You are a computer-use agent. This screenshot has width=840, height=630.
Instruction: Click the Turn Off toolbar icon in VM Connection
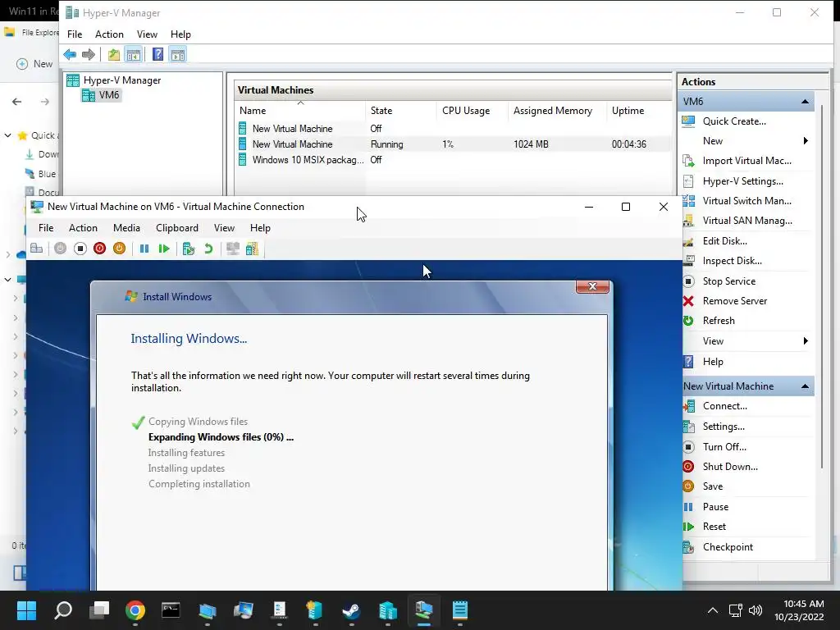(x=80, y=249)
